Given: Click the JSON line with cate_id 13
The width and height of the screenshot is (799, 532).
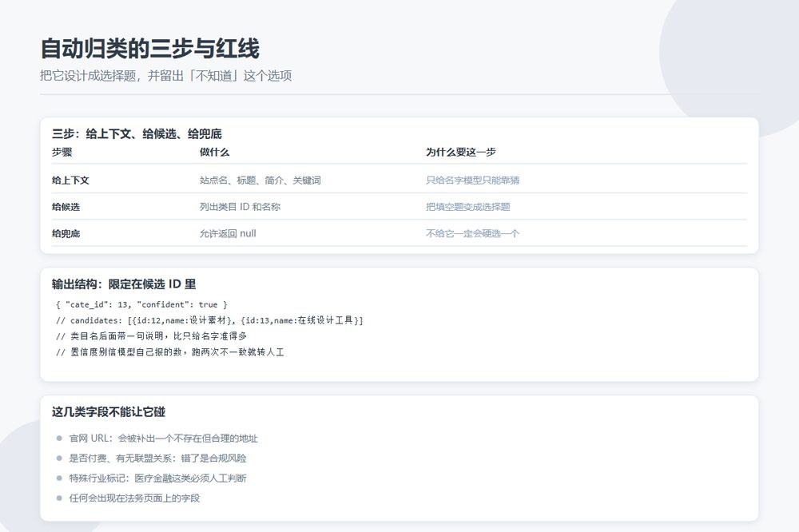Looking at the screenshot, I should [141, 304].
